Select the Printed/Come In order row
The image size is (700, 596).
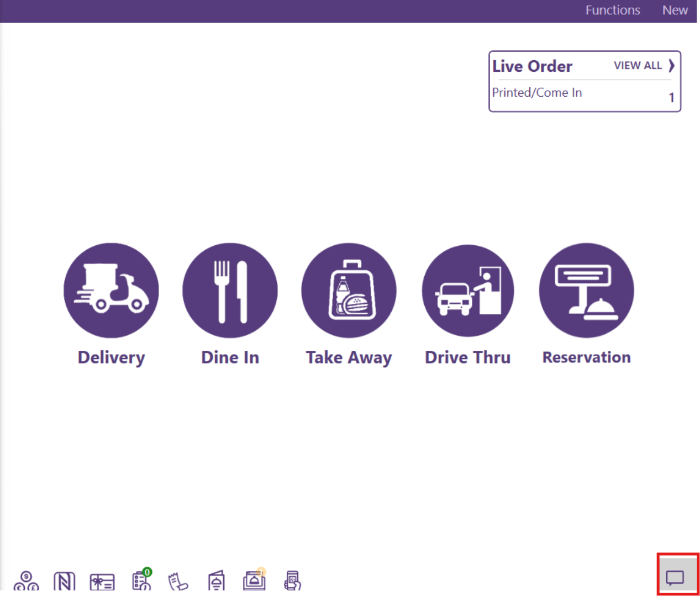[583, 94]
